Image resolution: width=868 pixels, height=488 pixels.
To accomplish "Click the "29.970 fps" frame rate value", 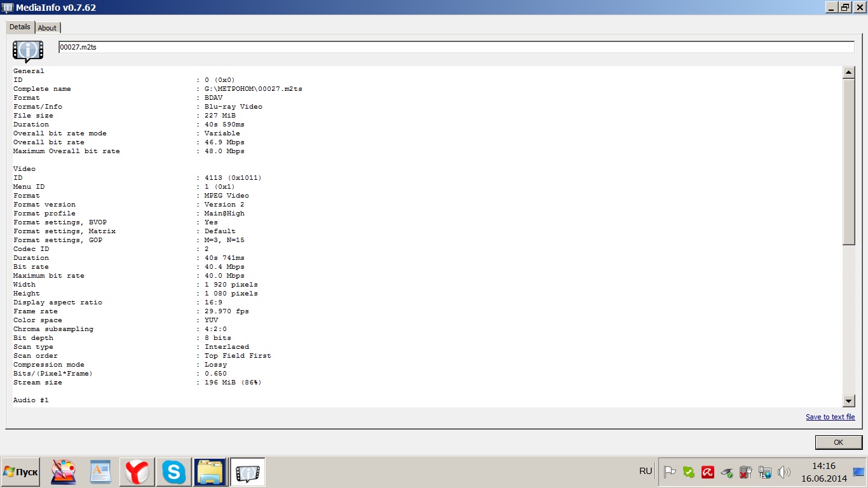I will 227,311.
